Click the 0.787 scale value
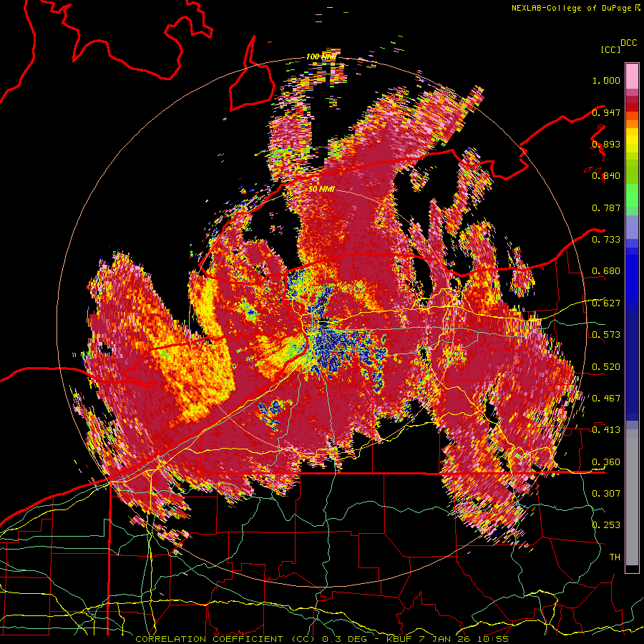The width and height of the screenshot is (644, 644). (x=606, y=208)
